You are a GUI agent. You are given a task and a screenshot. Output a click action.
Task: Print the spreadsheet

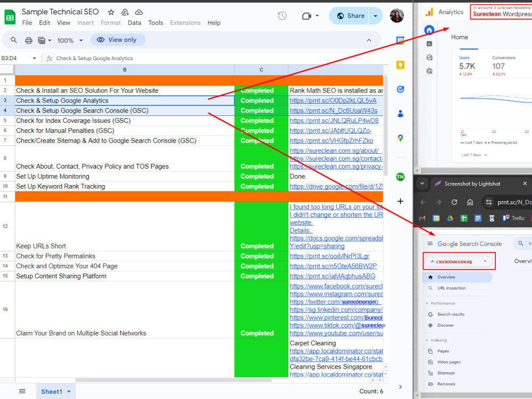pyautogui.click(x=29, y=40)
